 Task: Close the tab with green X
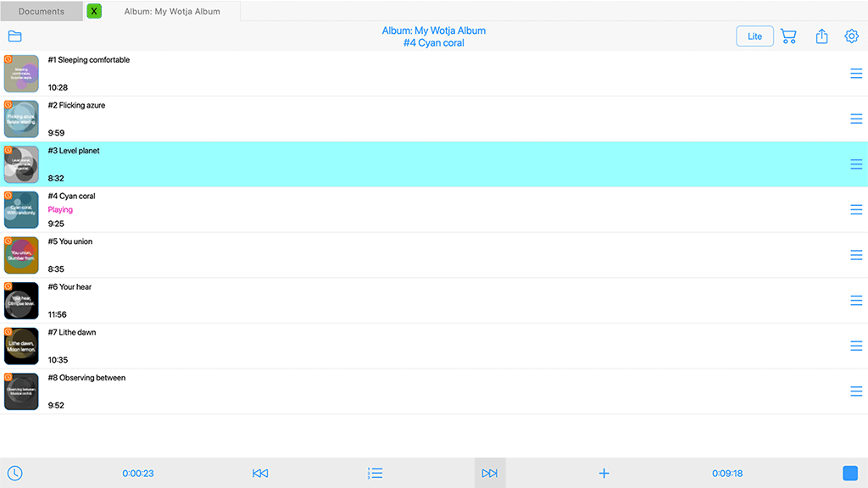(x=94, y=11)
